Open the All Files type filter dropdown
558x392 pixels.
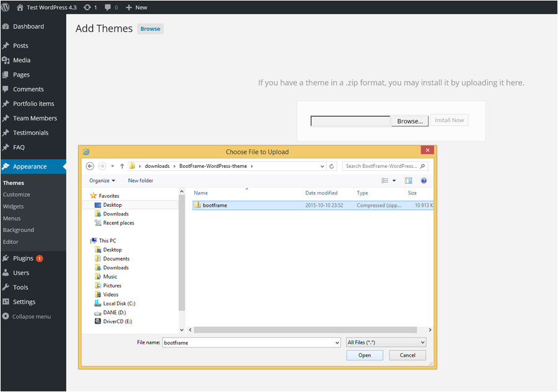tap(386, 342)
